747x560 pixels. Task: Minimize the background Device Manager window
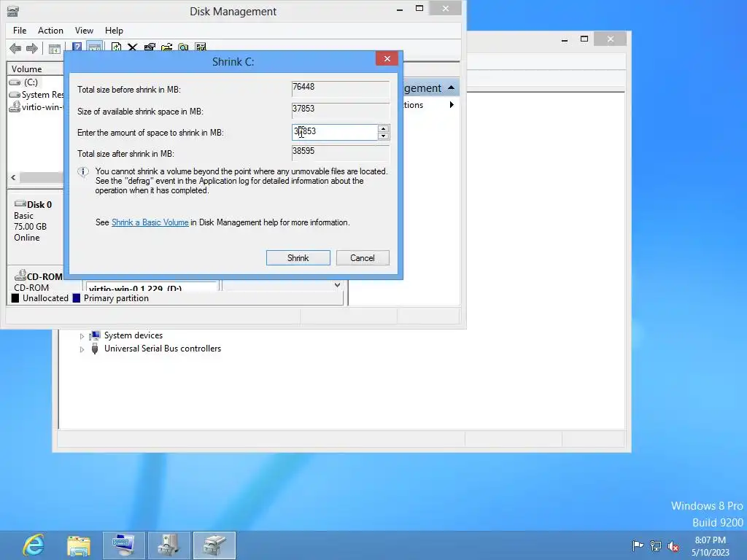pos(565,39)
